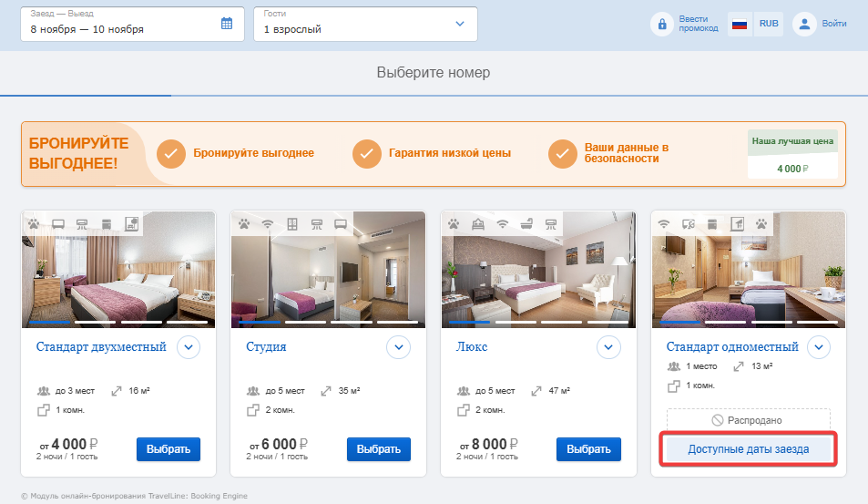Click the Russian flag language icon
Screen dimensions: 868x504
click(740, 24)
